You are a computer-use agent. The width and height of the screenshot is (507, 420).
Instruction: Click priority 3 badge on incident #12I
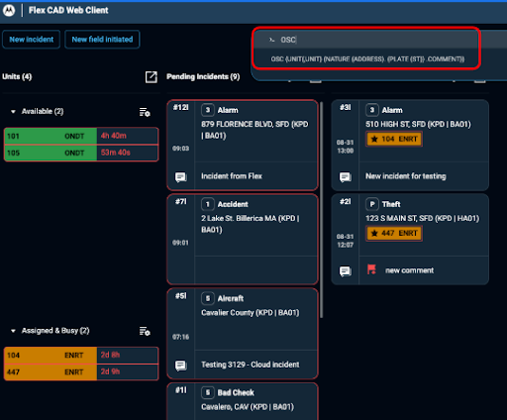click(208, 110)
